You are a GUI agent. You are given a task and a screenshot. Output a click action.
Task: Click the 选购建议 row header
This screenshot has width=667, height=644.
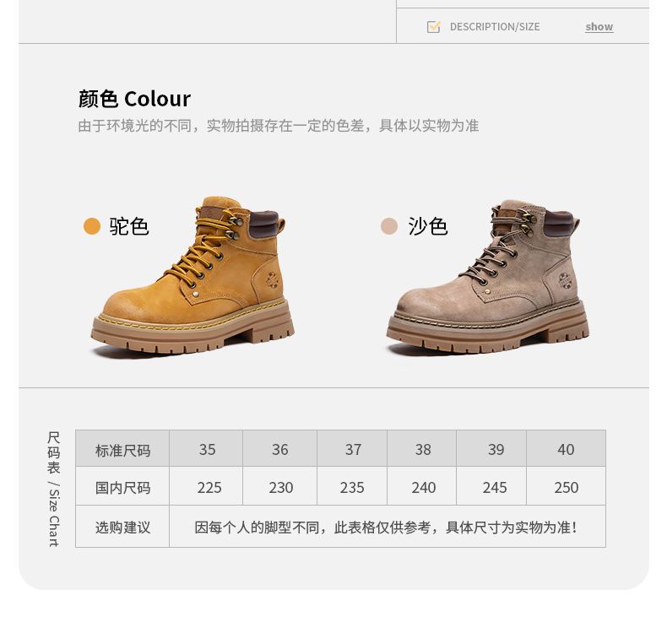122,527
